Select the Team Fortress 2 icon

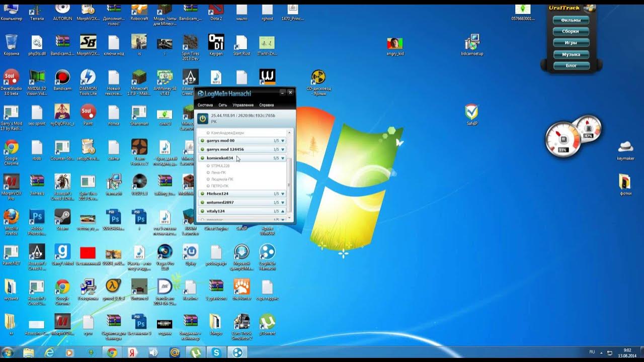click(139, 151)
